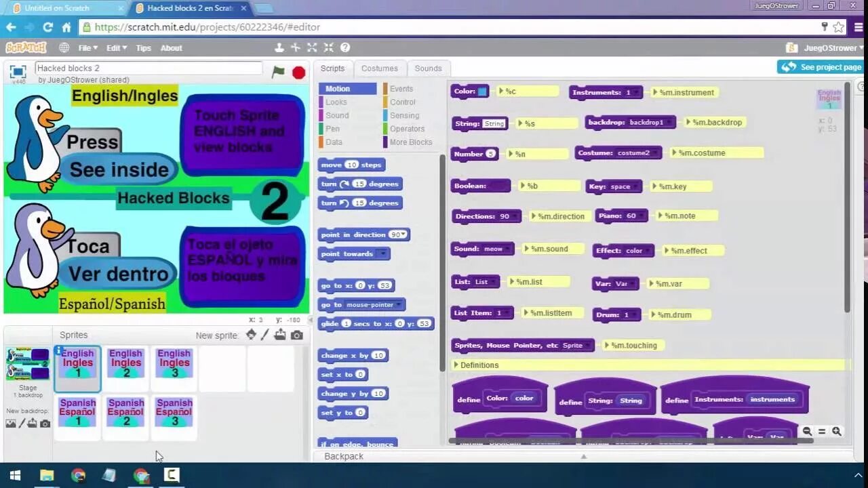
Task: Toggle full screen stage mode icon
Action: pos(18,71)
